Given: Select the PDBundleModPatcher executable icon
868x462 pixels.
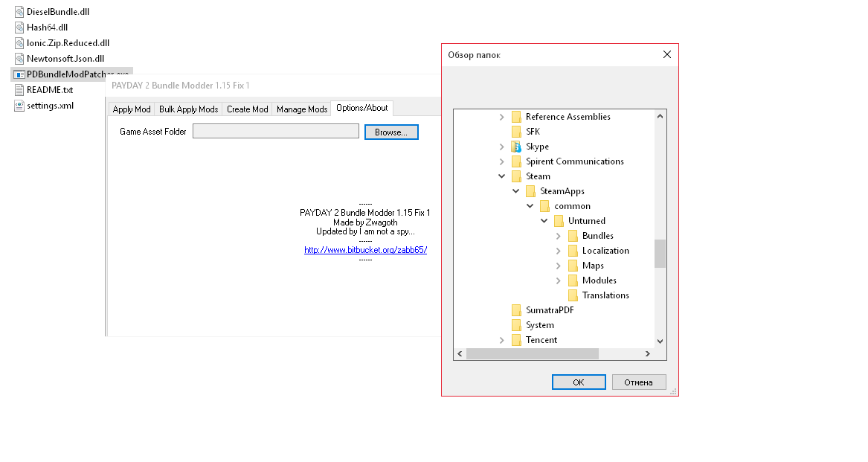Looking at the screenshot, I should click(19, 74).
